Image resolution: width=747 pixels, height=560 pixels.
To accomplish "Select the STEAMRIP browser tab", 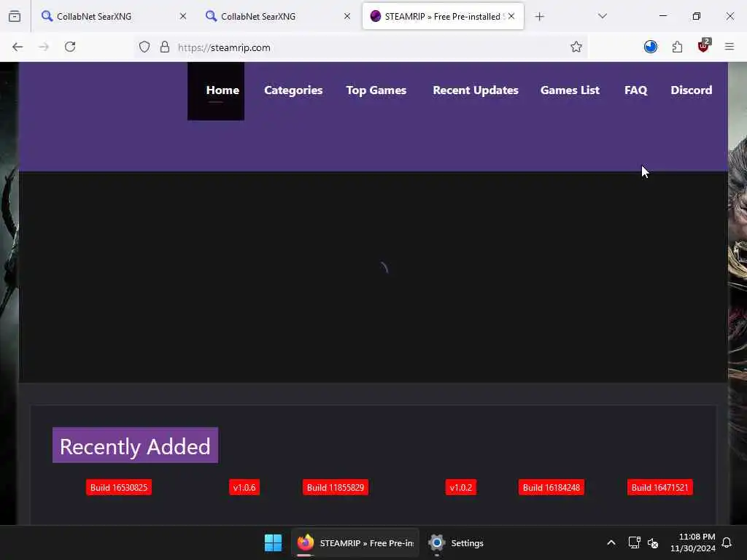I will 443,16.
